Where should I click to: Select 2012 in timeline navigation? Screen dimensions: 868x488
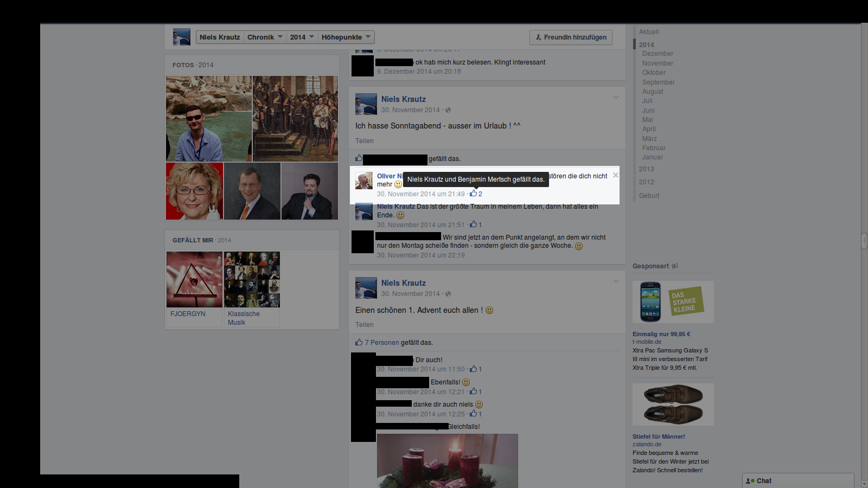[x=647, y=182]
